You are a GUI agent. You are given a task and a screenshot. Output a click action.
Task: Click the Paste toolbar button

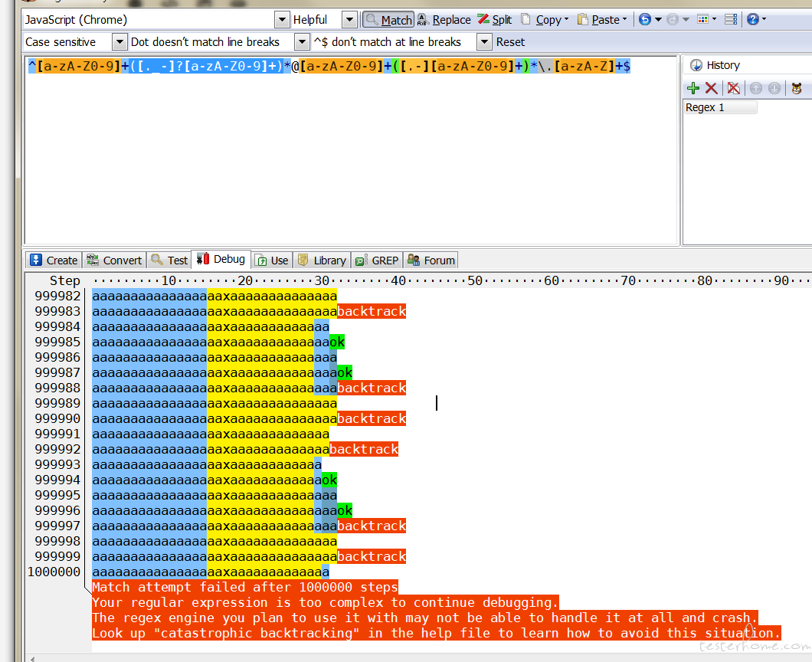click(602, 20)
